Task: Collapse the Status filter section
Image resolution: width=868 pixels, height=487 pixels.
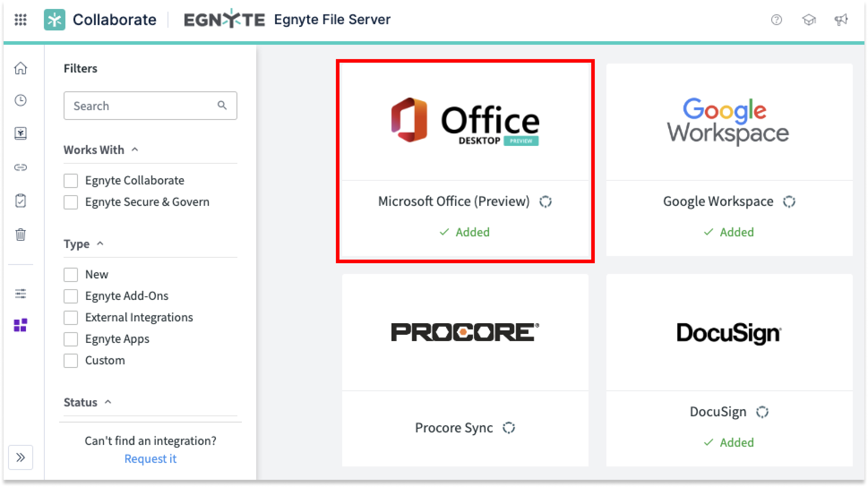Action: pyautogui.click(x=108, y=402)
